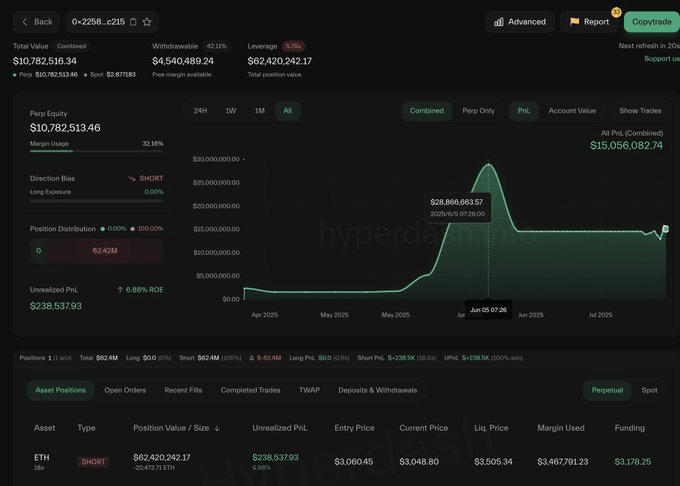Click the Show Trades button
Viewport: 680px width, 486px height.
(x=641, y=111)
